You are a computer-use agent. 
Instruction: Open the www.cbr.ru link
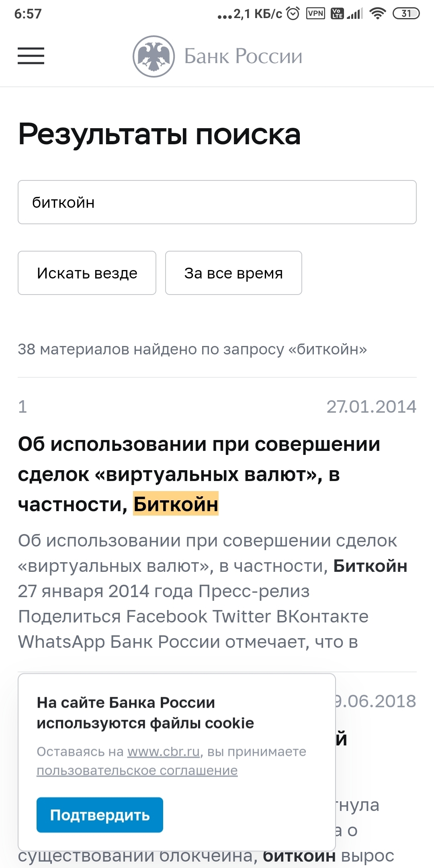[x=164, y=751]
